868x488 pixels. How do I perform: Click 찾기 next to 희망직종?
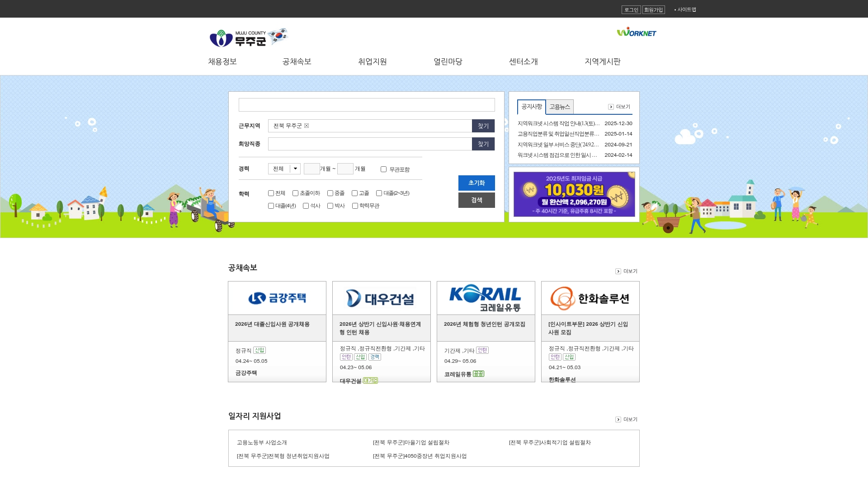(483, 144)
